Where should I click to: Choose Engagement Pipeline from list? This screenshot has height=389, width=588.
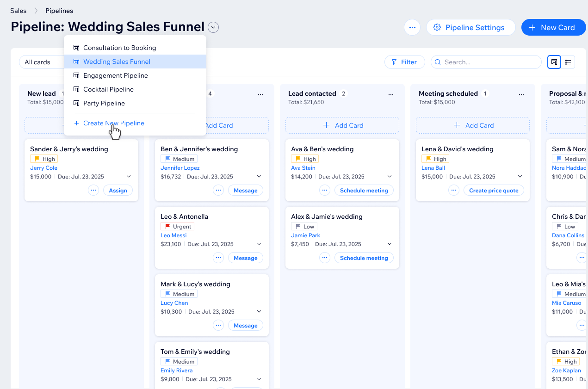pyautogui.click(x=115, y=75)
